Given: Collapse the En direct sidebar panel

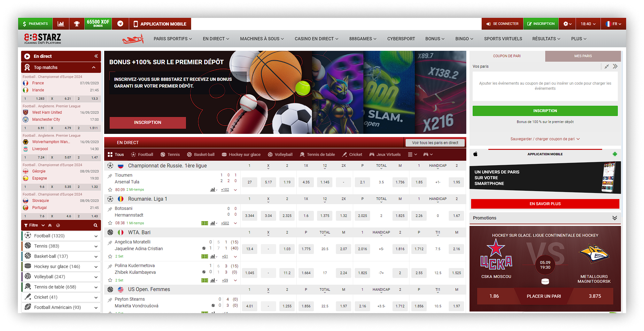Looking at the screenshot, I should tap(96, 56).
